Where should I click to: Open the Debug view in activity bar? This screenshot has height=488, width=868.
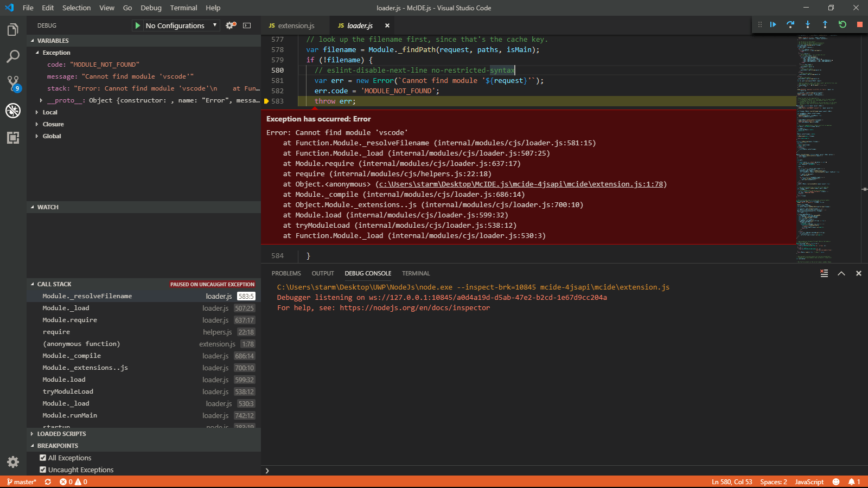point(13,111)
